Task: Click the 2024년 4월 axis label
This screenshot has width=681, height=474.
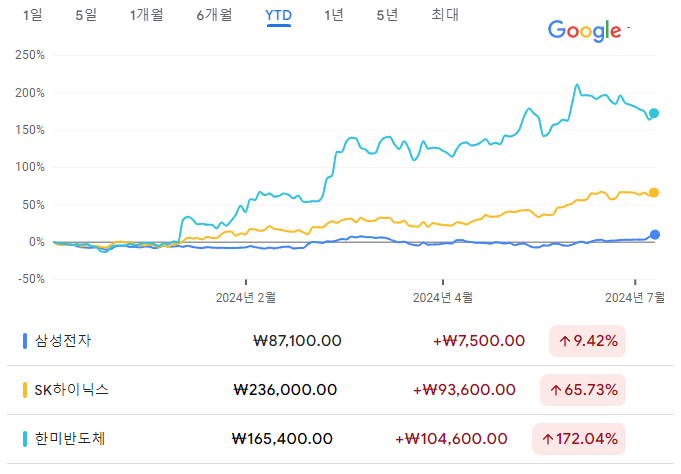Action: 443,298
